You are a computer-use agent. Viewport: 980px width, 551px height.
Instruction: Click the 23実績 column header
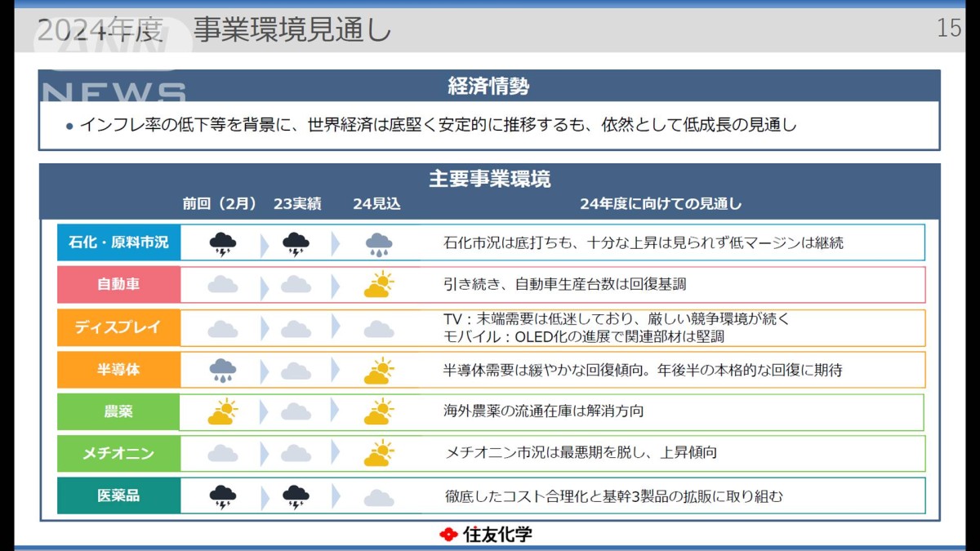pyautogui.click(x=297, y=204)
